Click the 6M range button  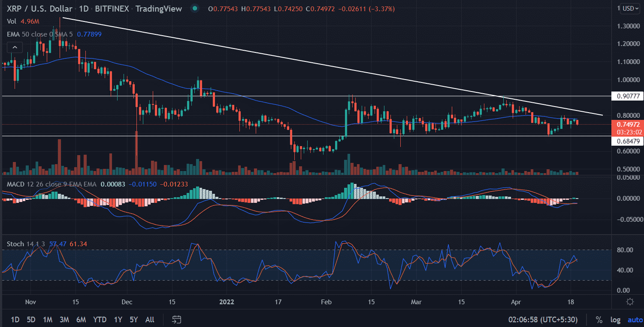(x=81, y=320)
